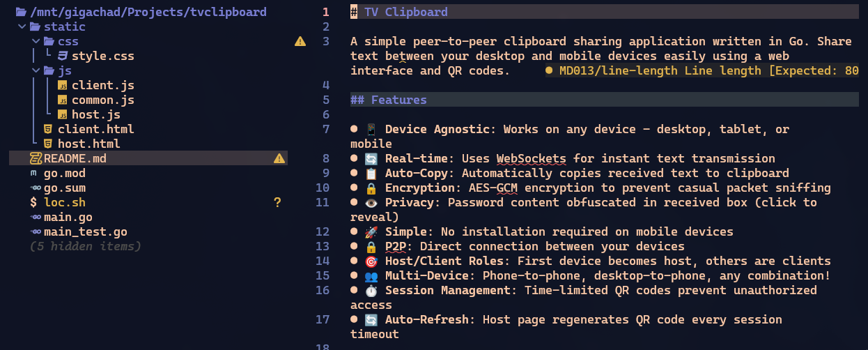Image resolution: width=868 pixels, height=350 pixels.
Task: Click the shell script icon beside loc.sh
Action: pos(34,202)
